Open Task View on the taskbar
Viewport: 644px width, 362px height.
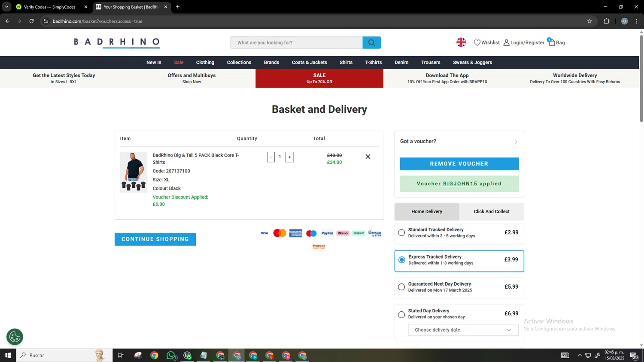(x=121, y=355)
